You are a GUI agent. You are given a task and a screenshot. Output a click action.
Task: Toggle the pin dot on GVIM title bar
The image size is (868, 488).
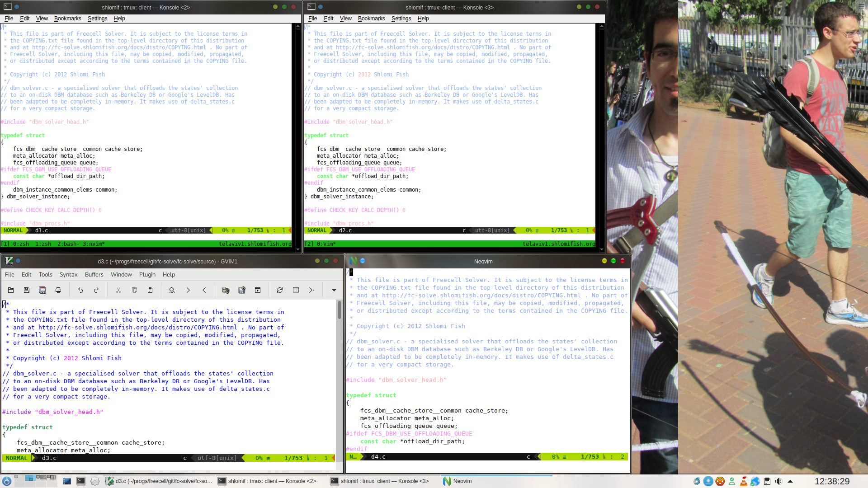[19, 261]
